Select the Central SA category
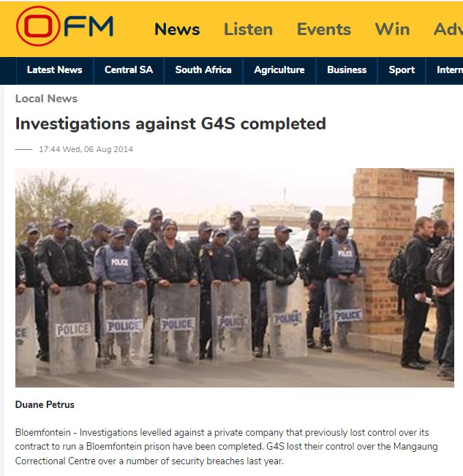Image resolution: width=463 pixels, height=476 pixels. pos(129,70)
